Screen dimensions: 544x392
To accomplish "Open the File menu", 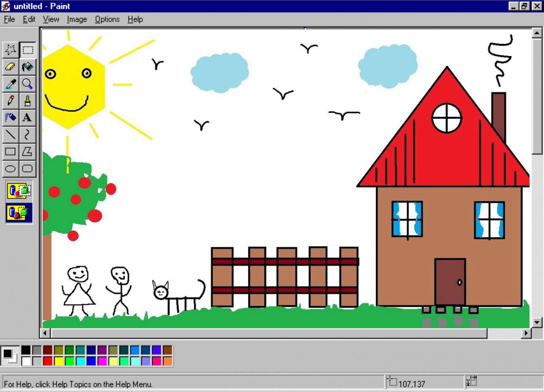I will [9, 19].
